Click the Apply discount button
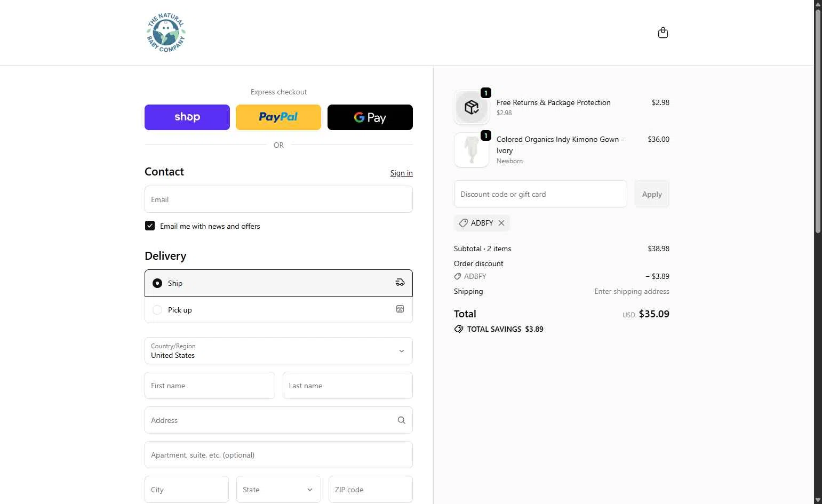Screen dimensions: 822x504 652,194
